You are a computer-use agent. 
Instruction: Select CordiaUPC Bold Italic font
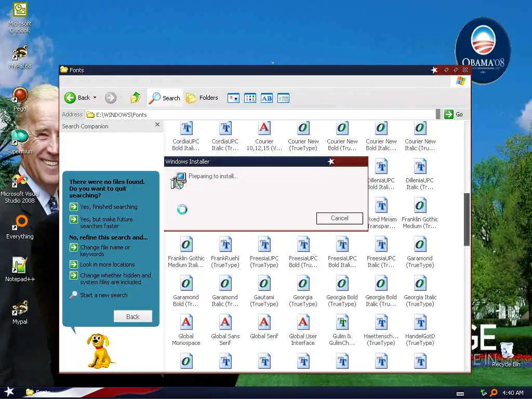(186, 137)
